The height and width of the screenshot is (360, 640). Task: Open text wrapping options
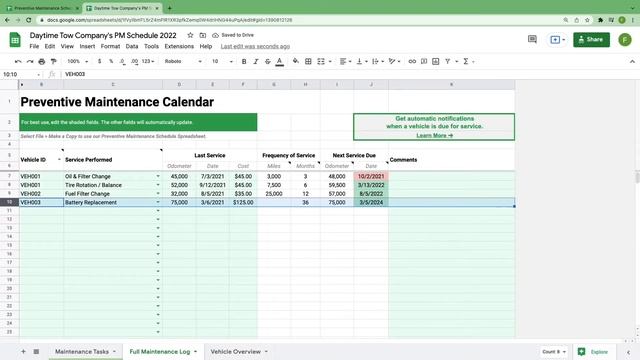(x=378, y=61)
